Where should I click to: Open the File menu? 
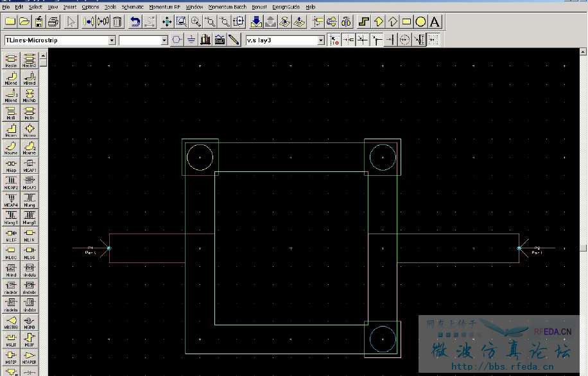[6, 7]
